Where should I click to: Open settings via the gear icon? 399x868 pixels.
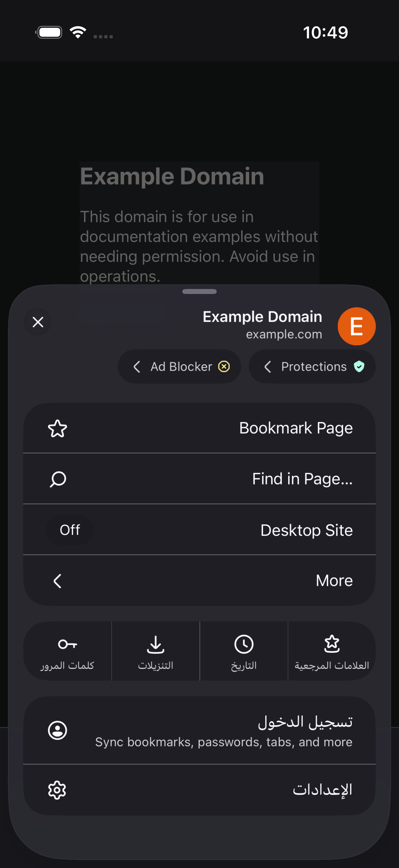(x=57, y=790)
